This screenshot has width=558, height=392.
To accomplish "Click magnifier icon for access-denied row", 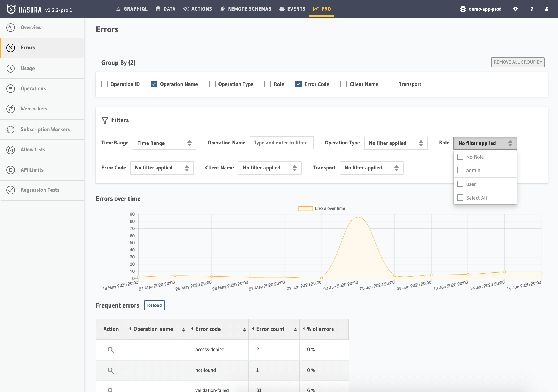I will (x=111, y=350).
